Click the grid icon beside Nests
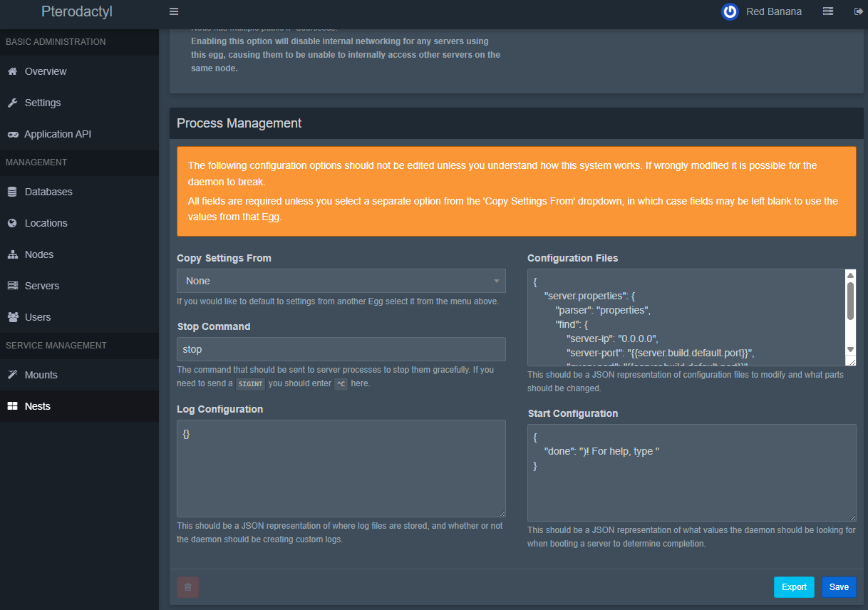 [12, 406]
